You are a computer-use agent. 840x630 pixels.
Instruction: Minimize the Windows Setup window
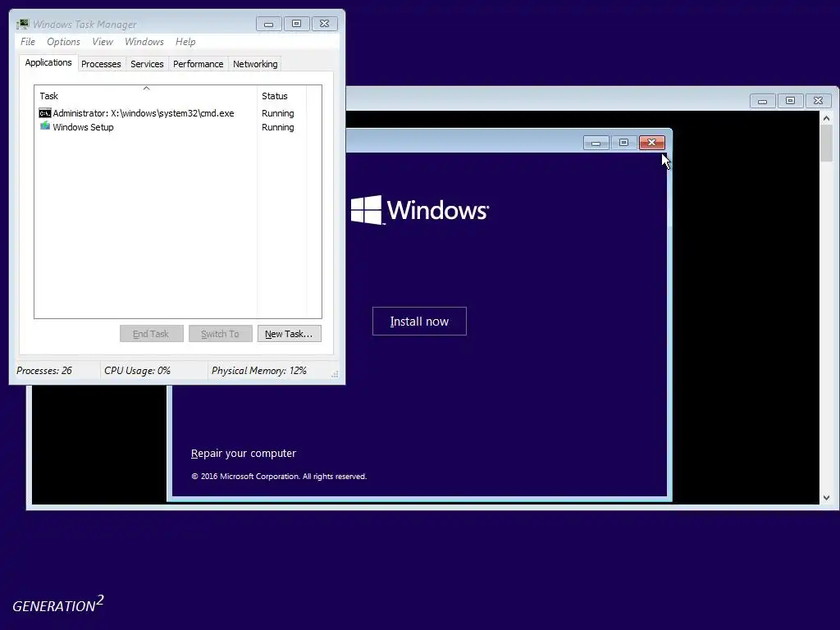click(x=596, y=143)
